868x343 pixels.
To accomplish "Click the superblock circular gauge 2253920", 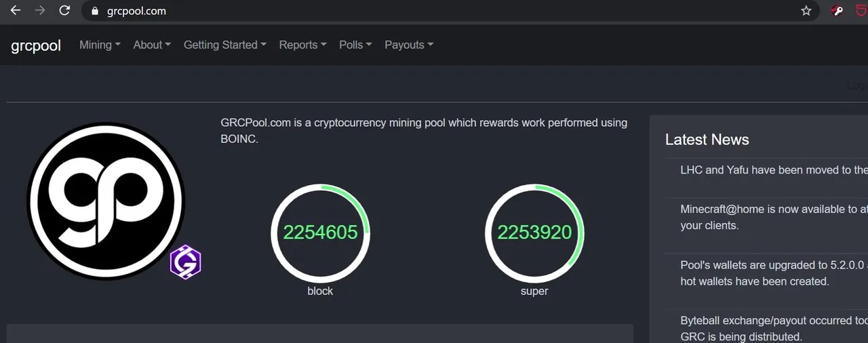I will coord(534,233).
